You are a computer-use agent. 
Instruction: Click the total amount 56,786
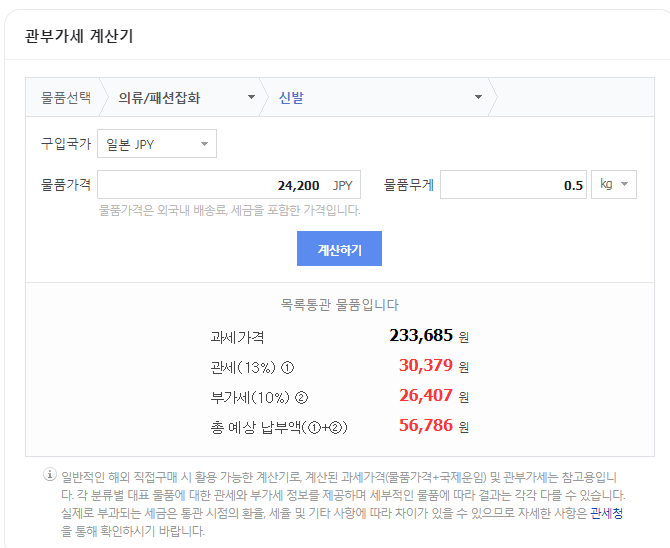426,425
